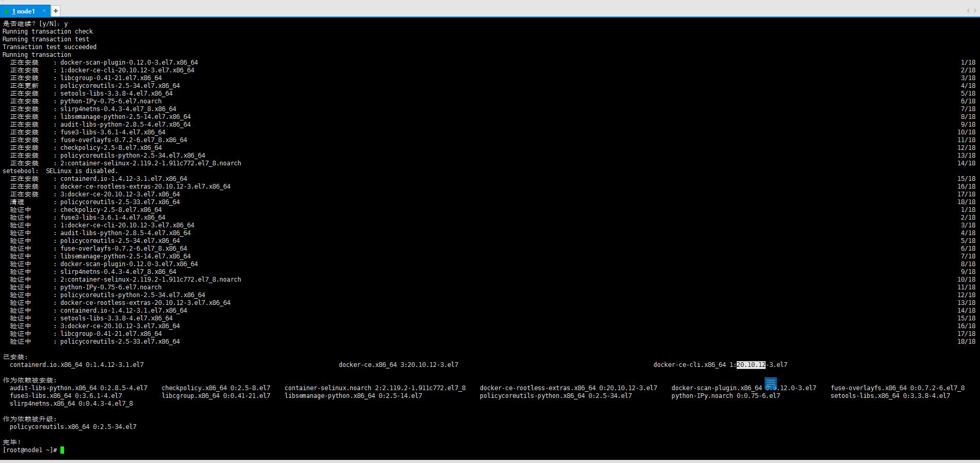Screen dimensions: 980x463
Task: Click "docker-ce-rootless-extras.x86_64 0:20.10.12-3.el7" dependency entry
Action: pos(569,388)
